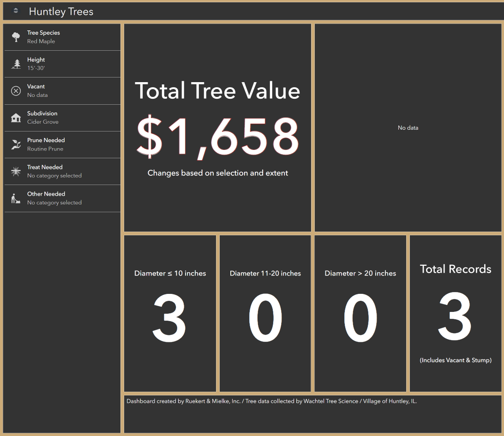
Task: Click the Vacant circled-X icon
Action: point(16,91)
